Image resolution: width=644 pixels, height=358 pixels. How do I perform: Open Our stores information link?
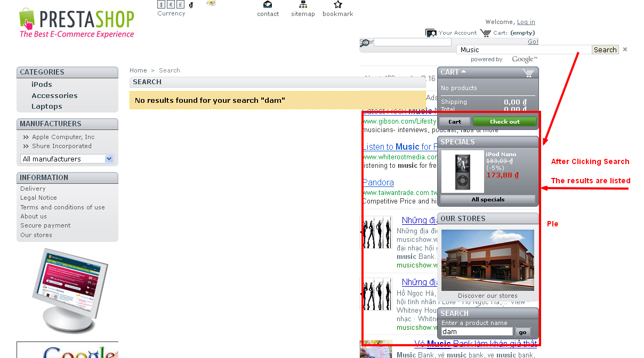click(x=36, y=235)
